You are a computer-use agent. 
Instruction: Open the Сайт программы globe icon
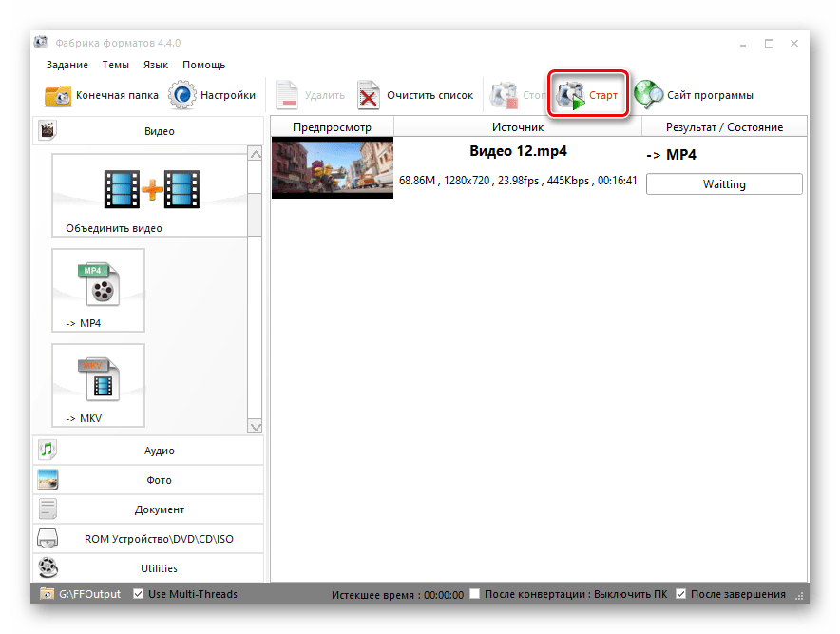649,95
